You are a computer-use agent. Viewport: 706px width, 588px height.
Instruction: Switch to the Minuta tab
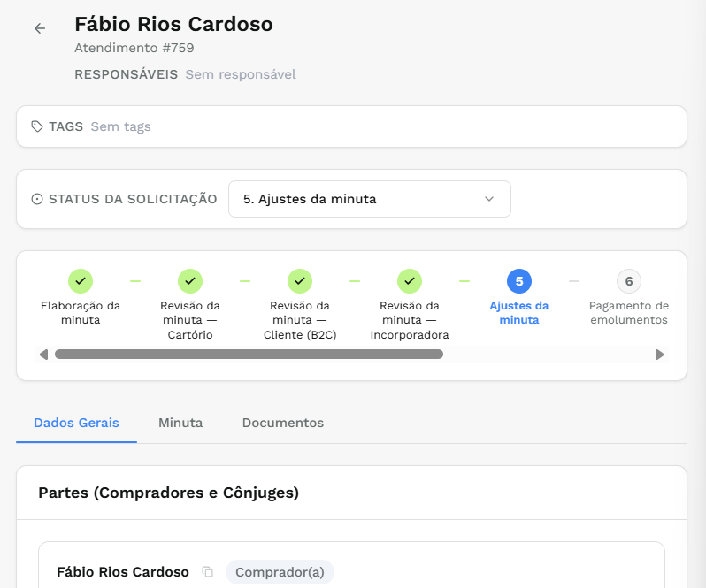(x=180, y=423)
